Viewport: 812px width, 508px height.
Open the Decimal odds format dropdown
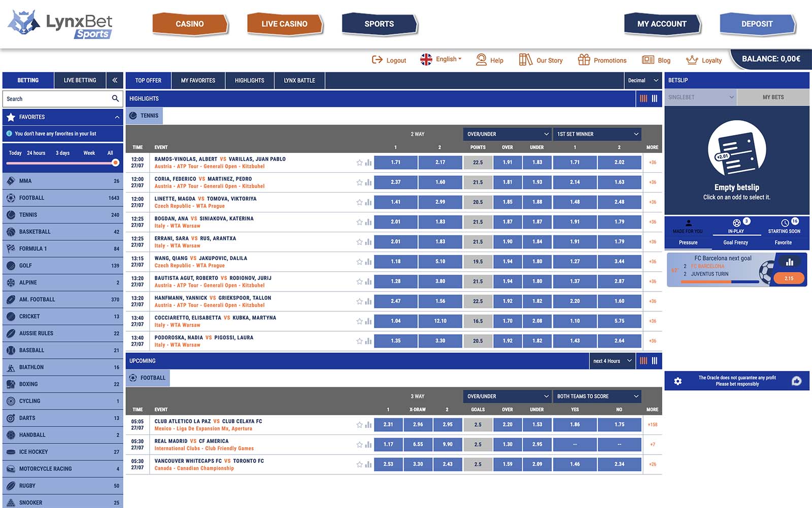(642, 80)
